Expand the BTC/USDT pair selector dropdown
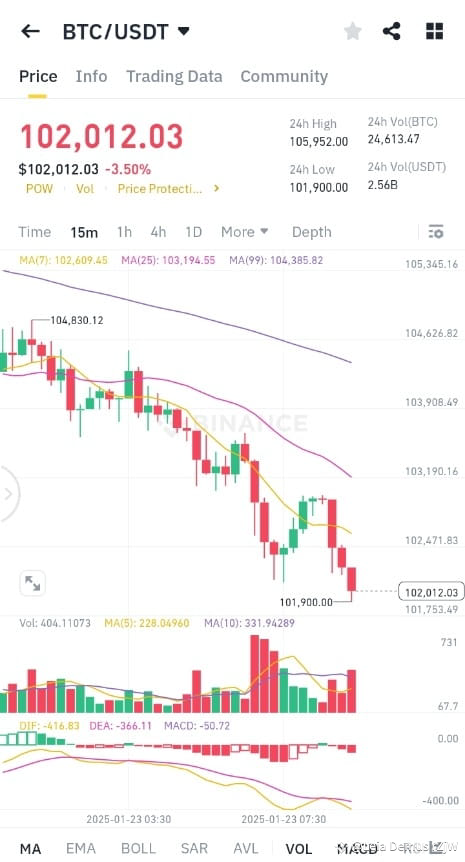 point(184,31)
